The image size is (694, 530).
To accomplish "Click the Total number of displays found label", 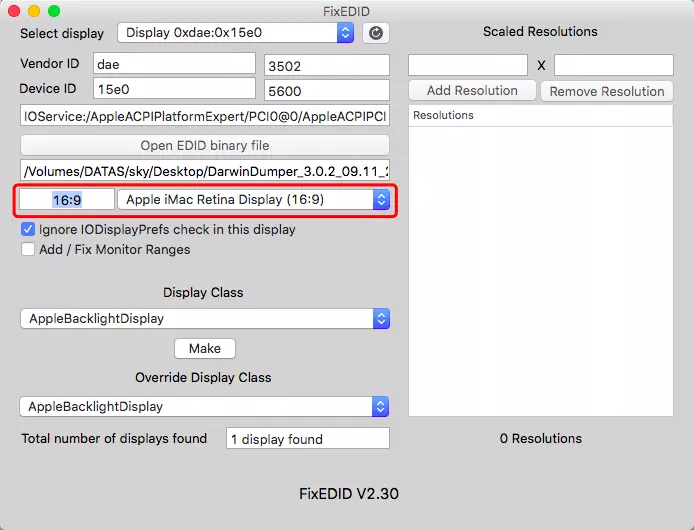I will (x=114, y=438).
